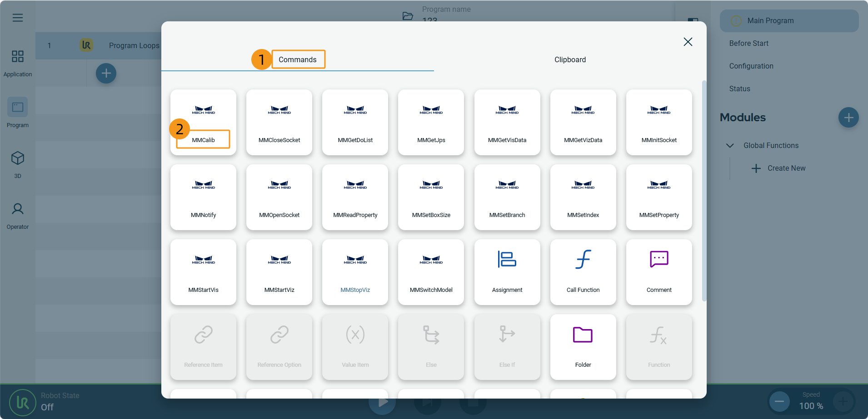868x419 pixels.
Task: Open the Operator screen
Action: coord(18,216)
